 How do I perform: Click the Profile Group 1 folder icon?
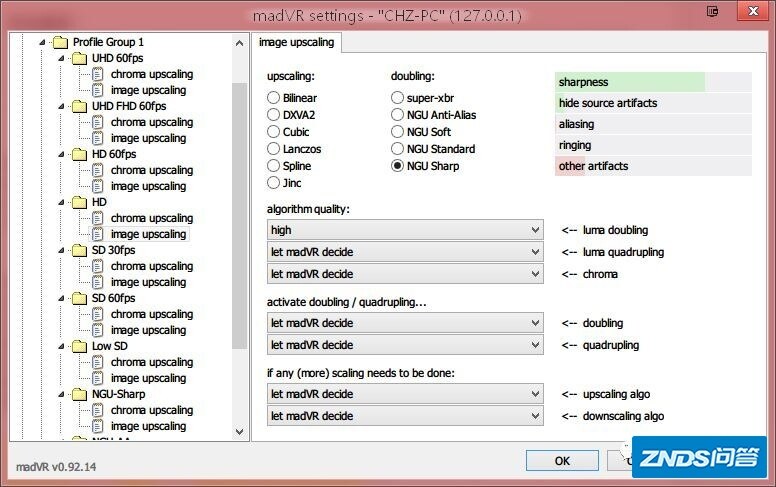click(59, 42)
